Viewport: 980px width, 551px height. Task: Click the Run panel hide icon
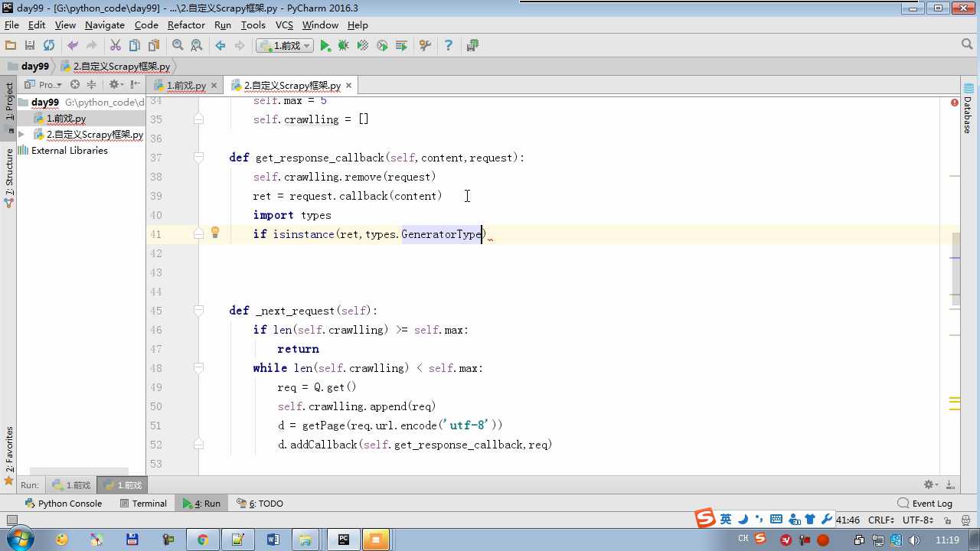click(x=950, y=484)
